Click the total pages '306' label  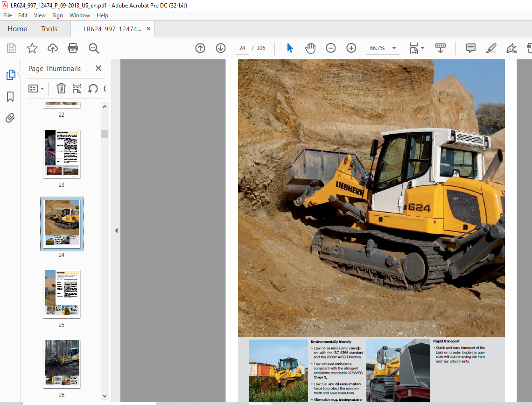(261, 48)
